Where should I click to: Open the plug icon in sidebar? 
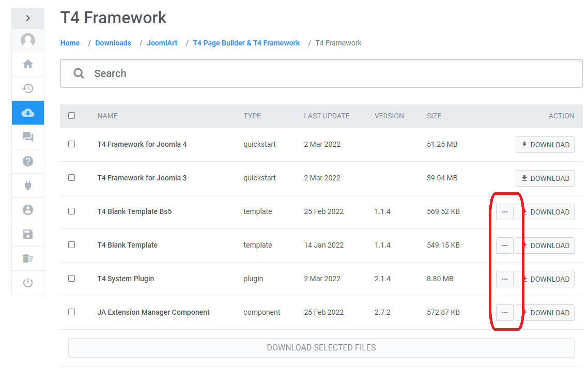28,186
